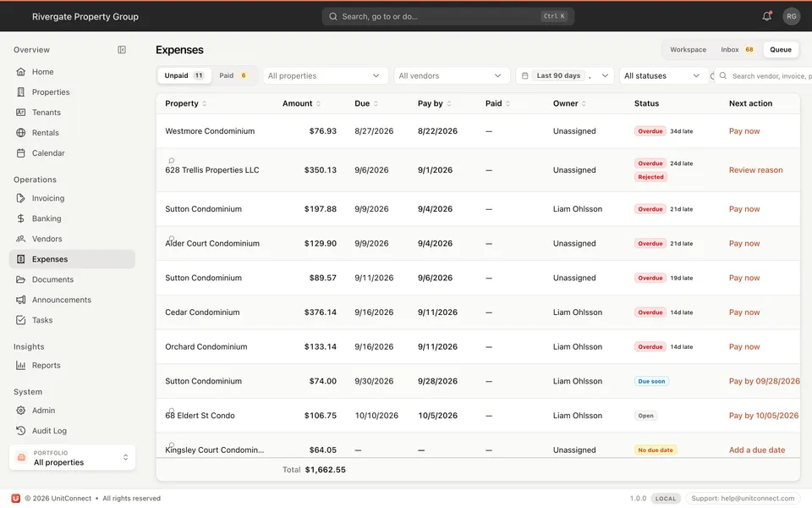Switch to the Workspace view tab

(x=688, y=50)
